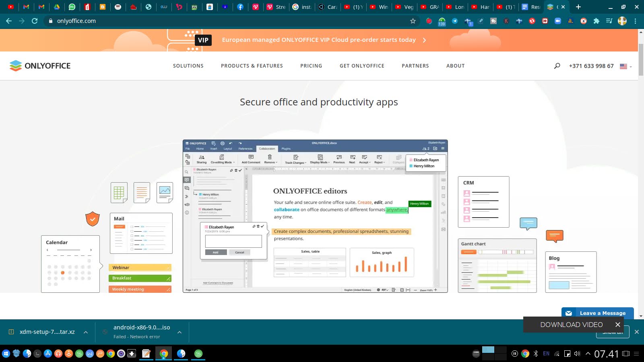Click the VIP Cloud pre-order banner arrow

(424, 40)
